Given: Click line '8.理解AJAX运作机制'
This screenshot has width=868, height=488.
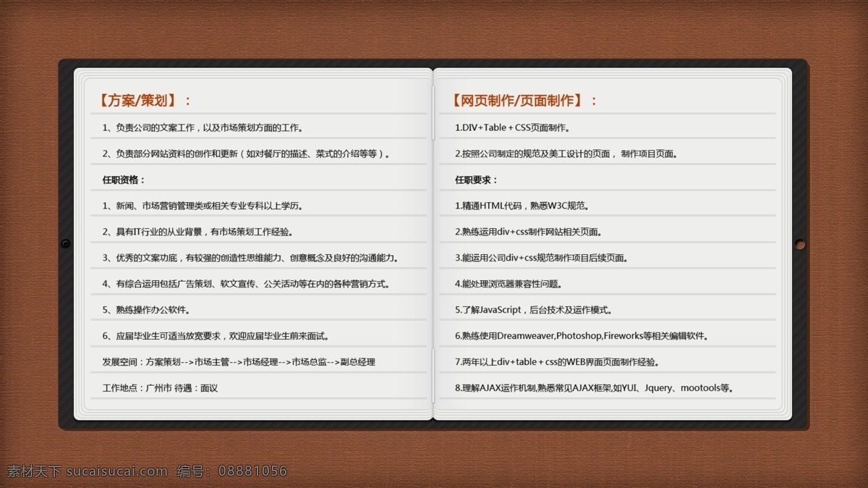Looking at the screenshot, I should click(x=595, y=388).
